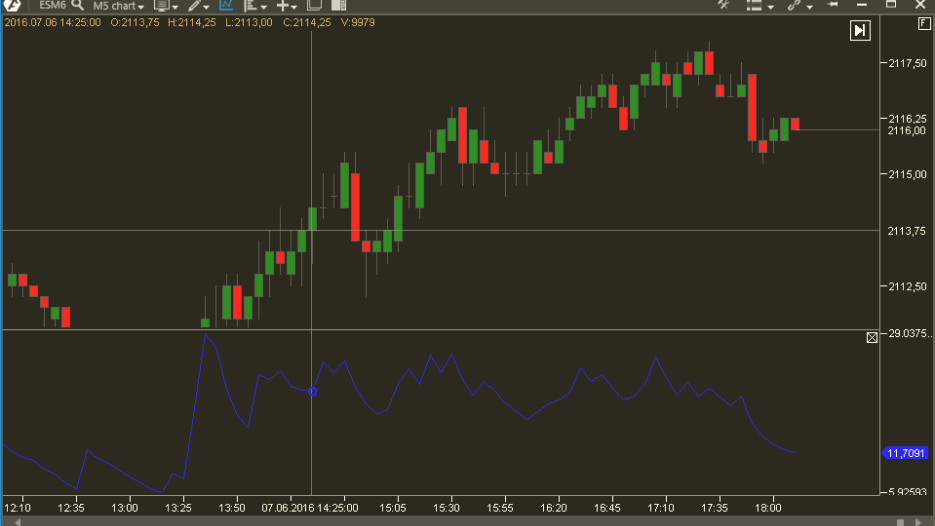Click the 2115,00 price axis label
The width and height of the screenshot is (935, 526).
tap(908, 175)
